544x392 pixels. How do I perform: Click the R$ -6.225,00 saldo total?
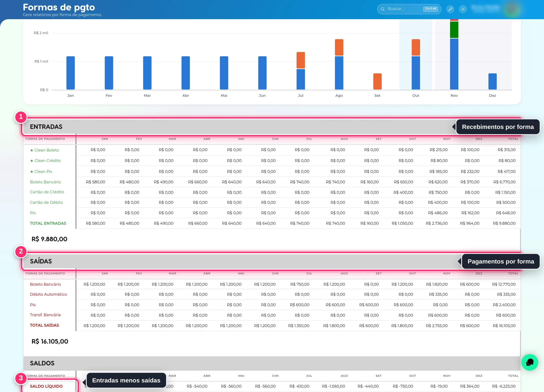point(504,386)
